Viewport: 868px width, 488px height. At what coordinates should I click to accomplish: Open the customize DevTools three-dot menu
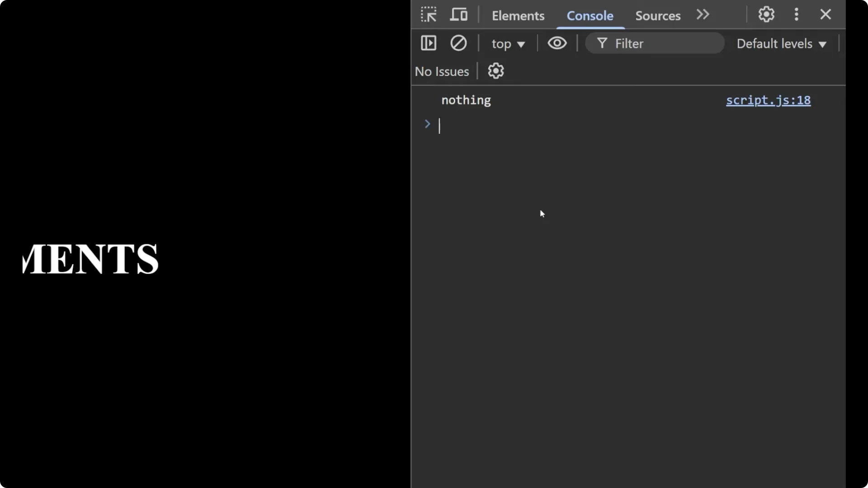click(796, 14)
